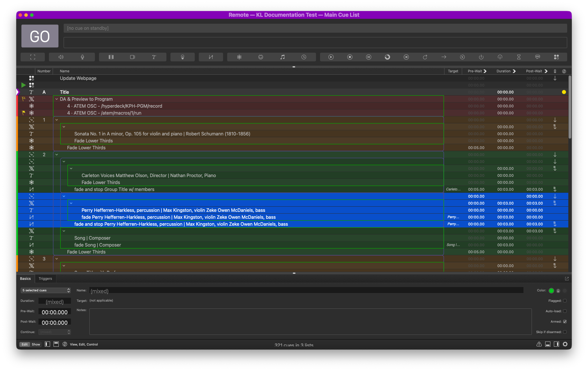Add a Stop cue from toolbar
This screenshot has height=371, width=588.
pyautogui.click(x=350, y=57)
